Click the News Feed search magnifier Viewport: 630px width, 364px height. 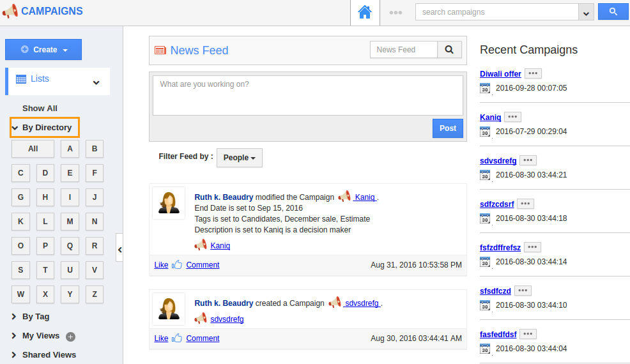coord(449,50)
